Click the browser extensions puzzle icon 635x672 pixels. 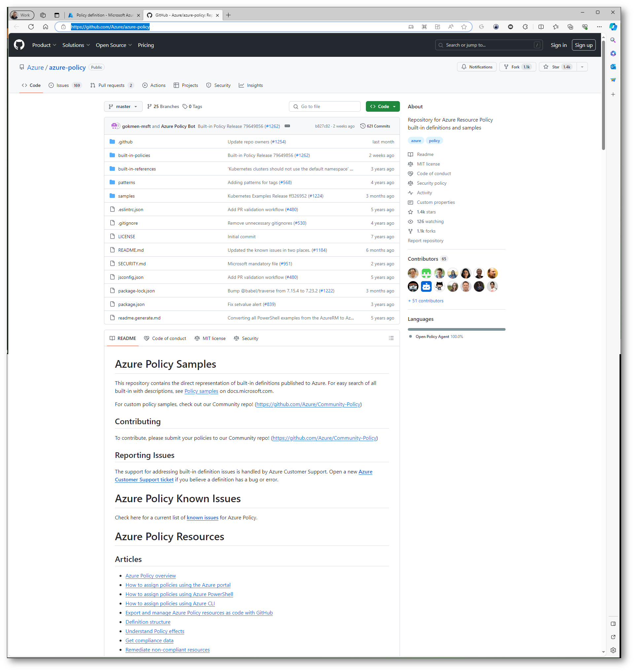pos(525,27)
